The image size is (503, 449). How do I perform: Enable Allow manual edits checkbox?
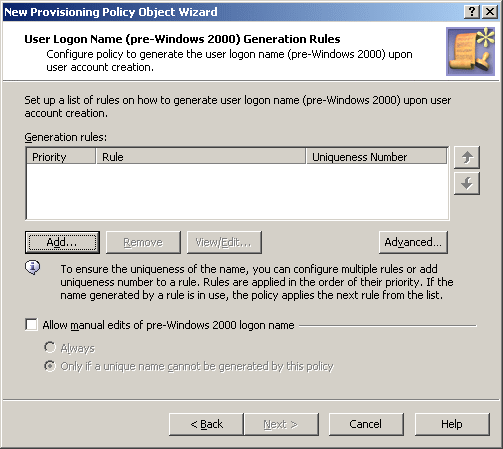click(x=31, y=324)
